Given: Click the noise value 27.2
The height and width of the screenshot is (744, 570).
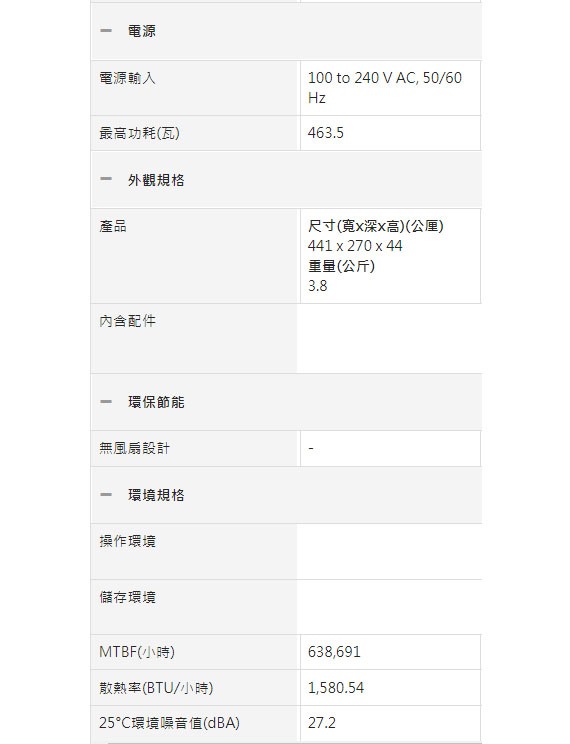Looking at the screenshot, I should [x=322, y=723].
